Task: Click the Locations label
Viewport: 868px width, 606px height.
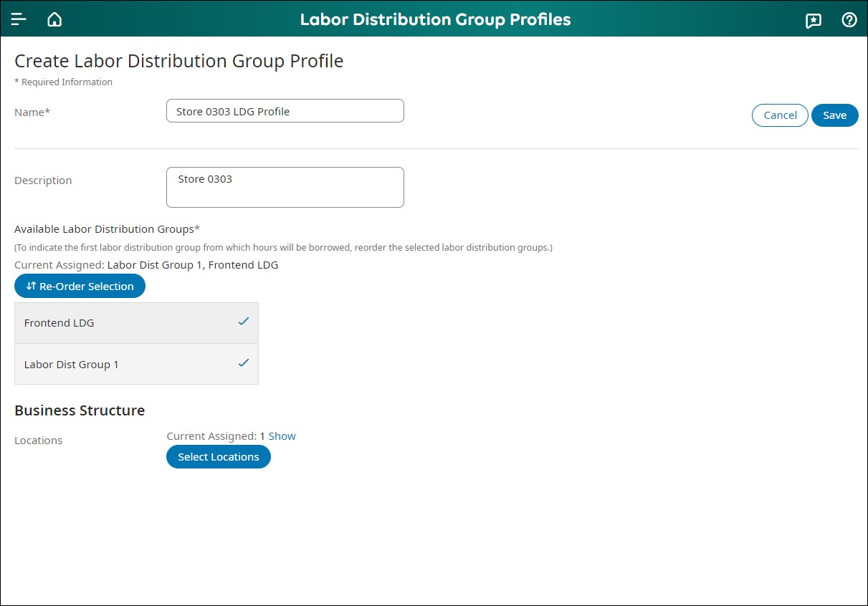Action: [39, 441]
